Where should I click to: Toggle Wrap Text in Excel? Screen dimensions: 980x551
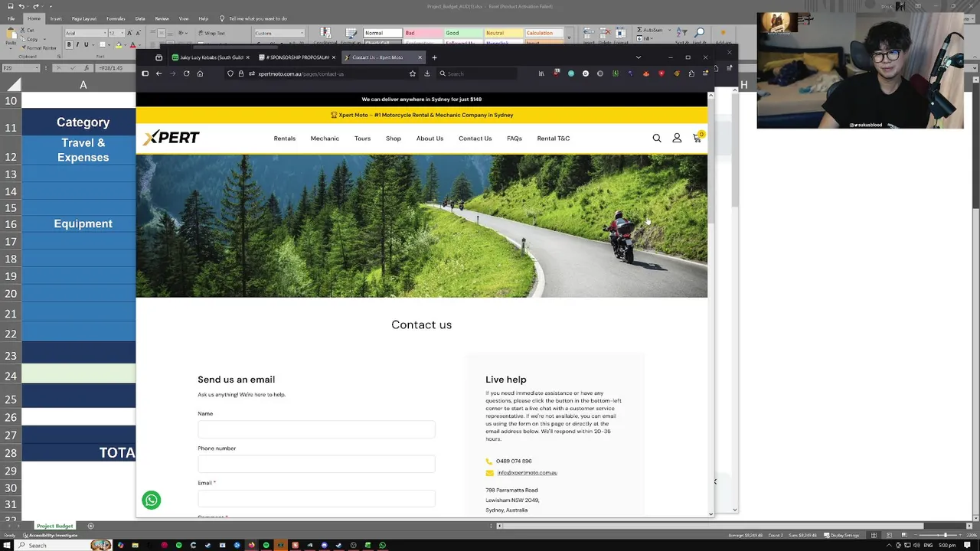(x=211, y=33)
